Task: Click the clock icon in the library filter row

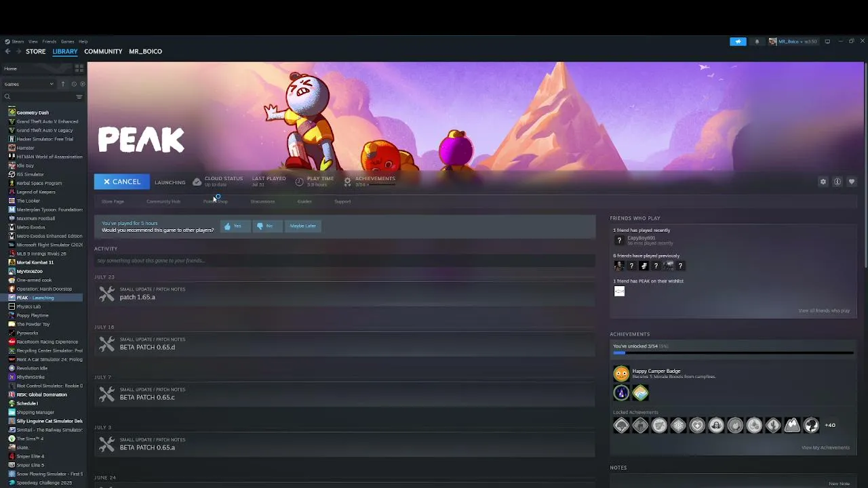Action: [74, 84]
